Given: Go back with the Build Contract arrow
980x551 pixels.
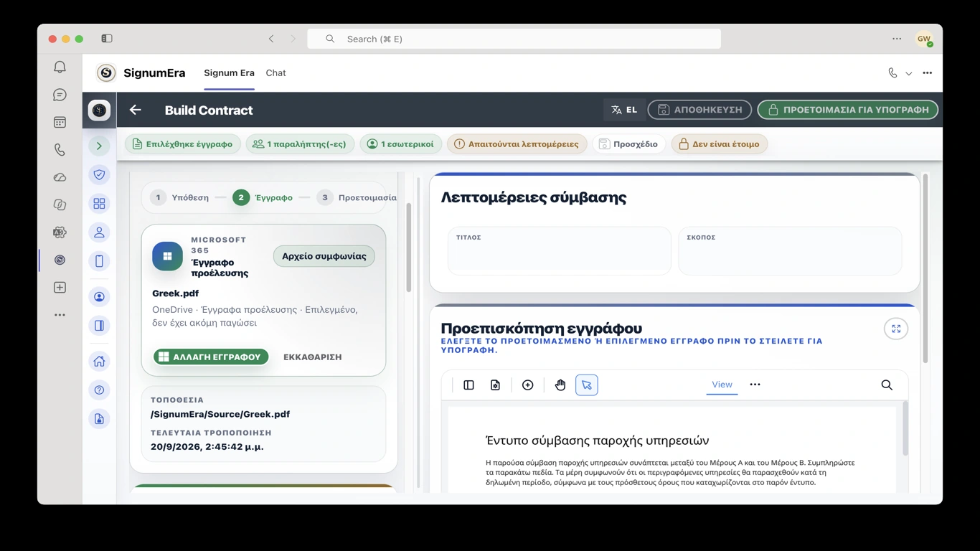Looking at the screenshot, I should [x=135, y=110].
